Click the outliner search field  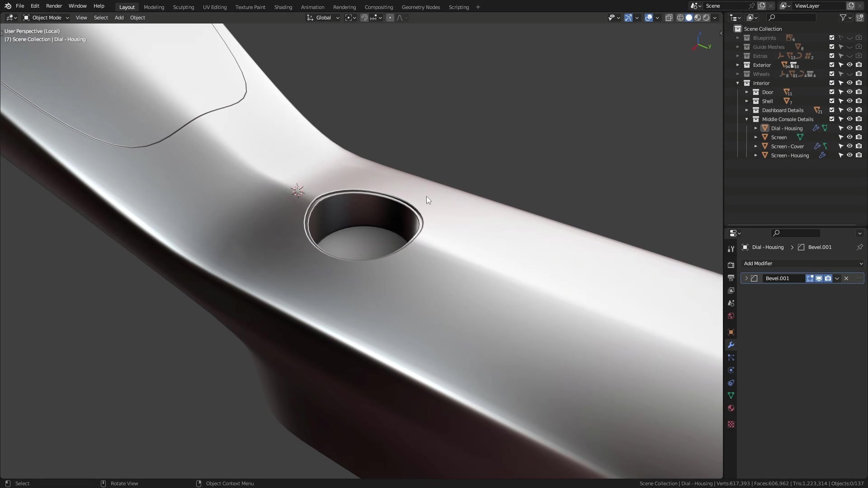(791, 18)
